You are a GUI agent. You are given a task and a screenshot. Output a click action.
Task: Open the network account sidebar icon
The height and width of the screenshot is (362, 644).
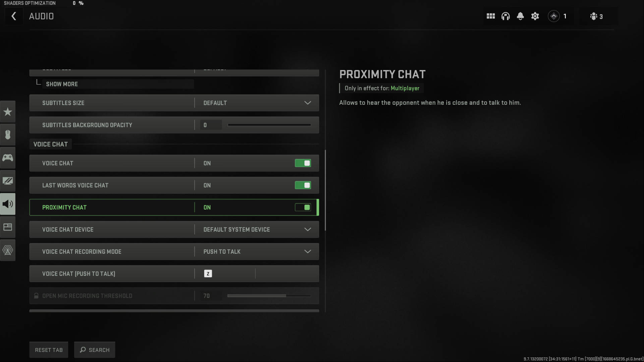(8, 250)
